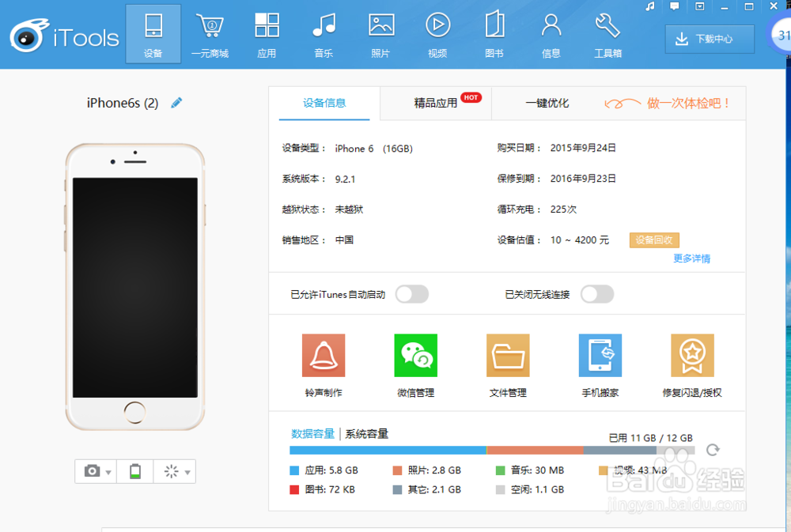Open 铃声制作 ringtone maker
Screen dimensions: 791x532
point(324,365)
